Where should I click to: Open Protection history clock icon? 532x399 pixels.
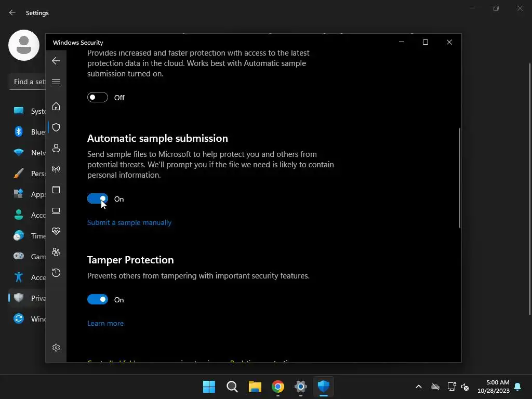(x=56, y=273)
